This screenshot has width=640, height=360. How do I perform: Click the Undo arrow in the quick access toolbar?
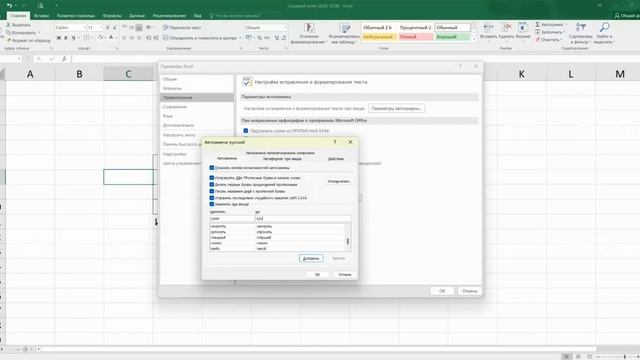[x=9, y=6]
